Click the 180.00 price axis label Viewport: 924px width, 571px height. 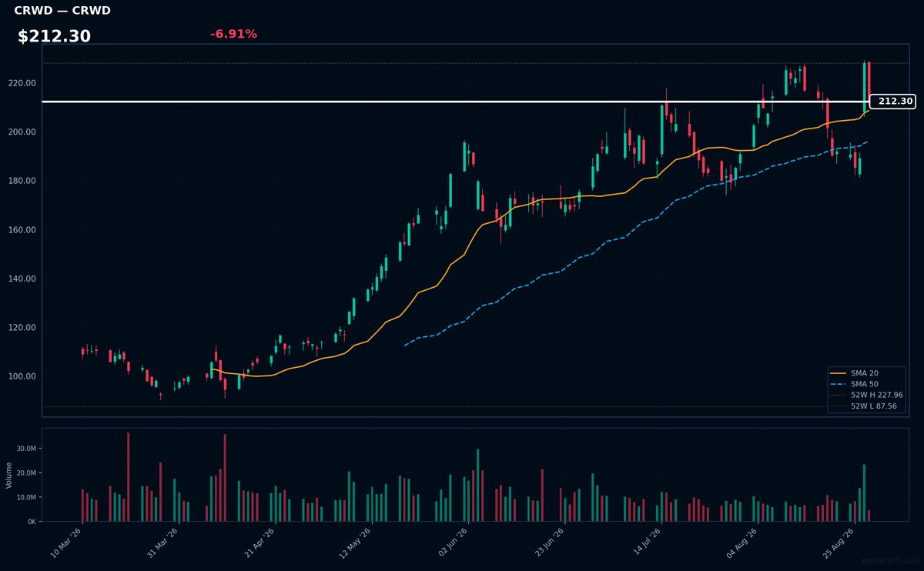click(23, 181)
